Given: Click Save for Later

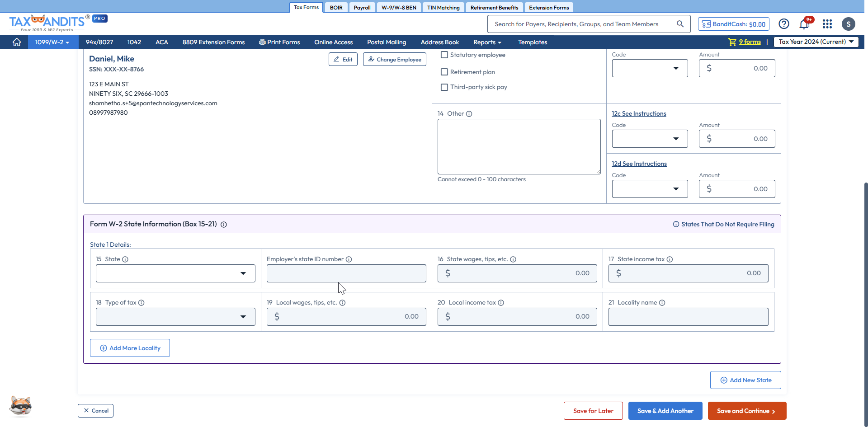Looking at the screenshot, I should 593,411.
